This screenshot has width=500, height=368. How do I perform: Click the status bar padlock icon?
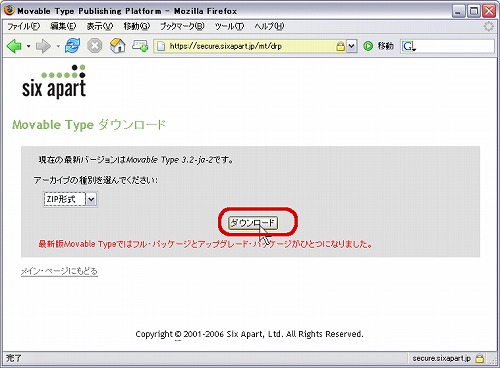pos(479,359)
